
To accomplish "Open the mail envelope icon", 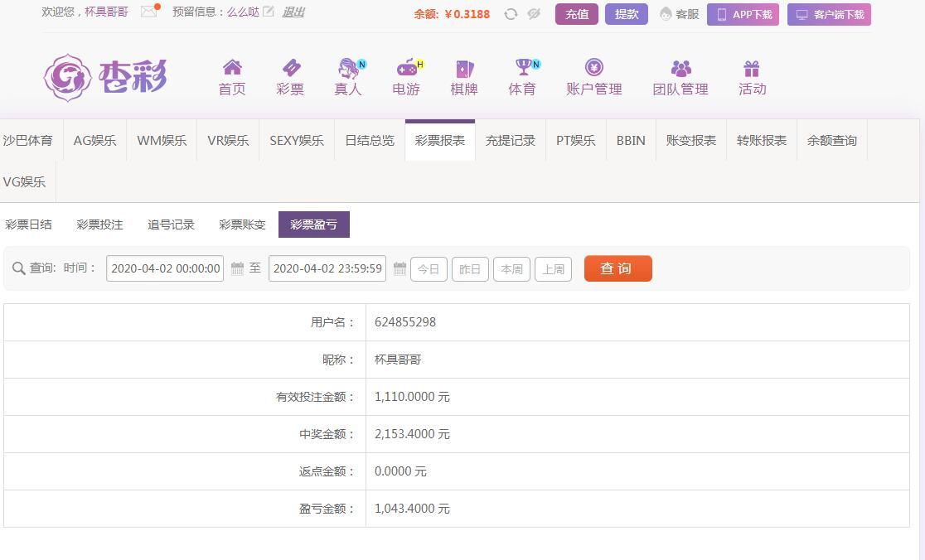I will click(150, 12).
